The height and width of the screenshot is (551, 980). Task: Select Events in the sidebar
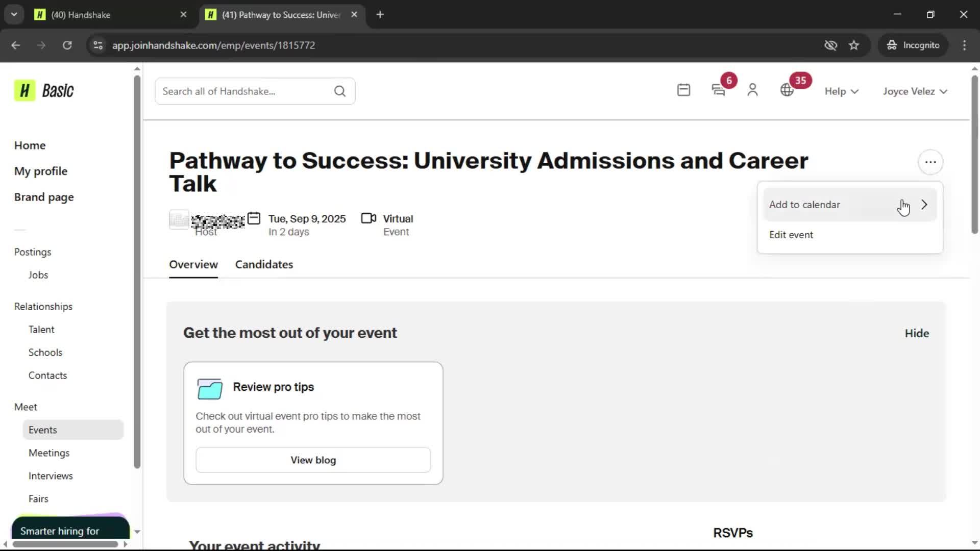[73, 430]
